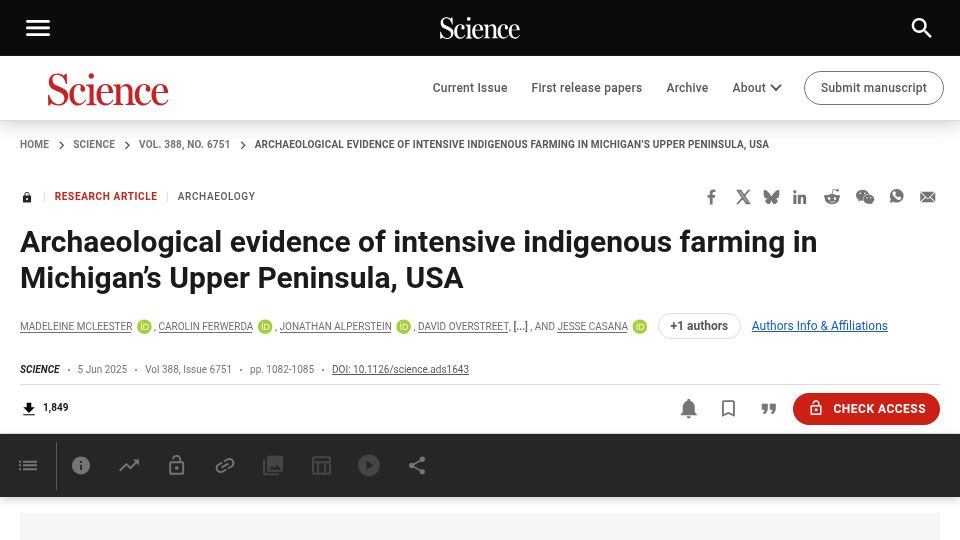Expand the +1 authors button
Image resolution: width=960 pixels, height=540 pixels.
699,326
